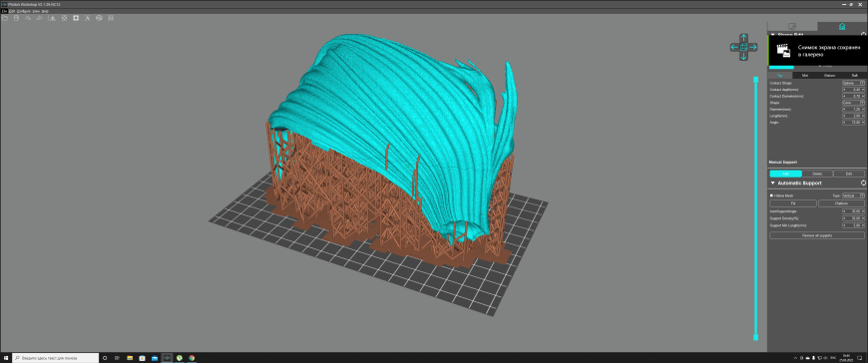
Task: Click the Support Density(%) value field
Action: coord(853,218)
